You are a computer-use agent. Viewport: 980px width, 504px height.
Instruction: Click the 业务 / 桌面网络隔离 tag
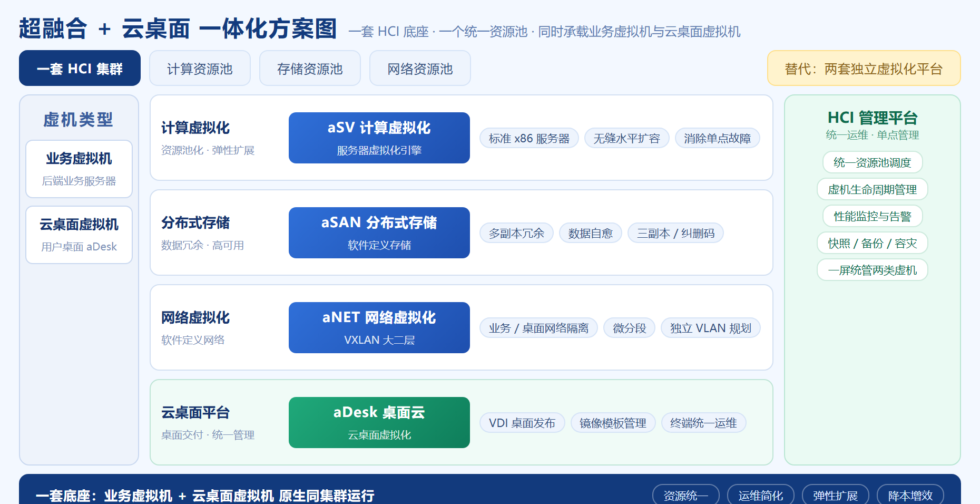click(538, 328)
